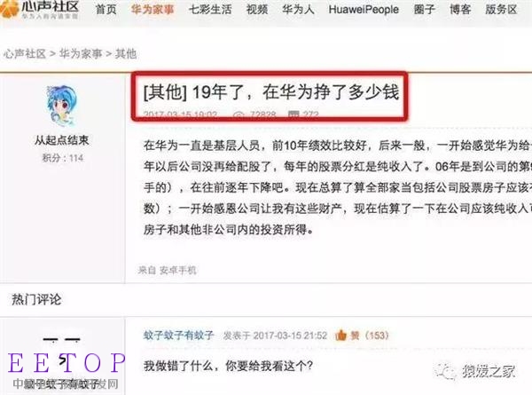The height and width of the screenshot is (395, 532).
Task: Navigate to 华为人 section
Action: 298,9
